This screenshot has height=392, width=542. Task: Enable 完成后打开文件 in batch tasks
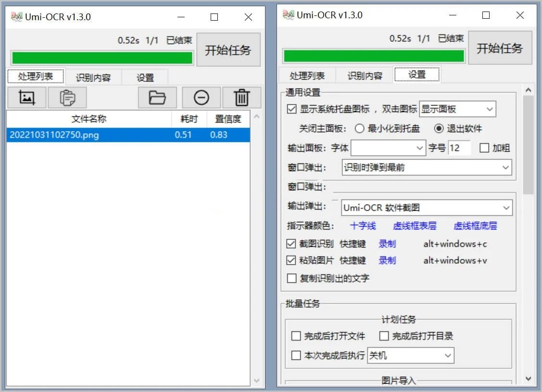(297, 336)
